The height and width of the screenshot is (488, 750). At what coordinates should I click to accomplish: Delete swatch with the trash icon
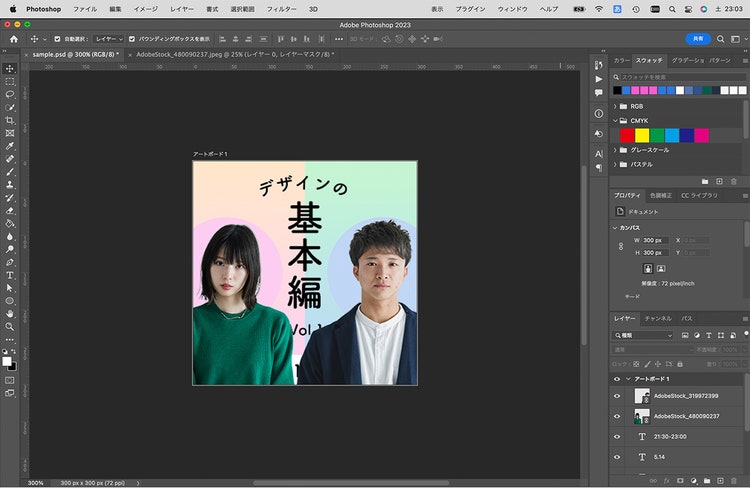(x=734, y=182)
